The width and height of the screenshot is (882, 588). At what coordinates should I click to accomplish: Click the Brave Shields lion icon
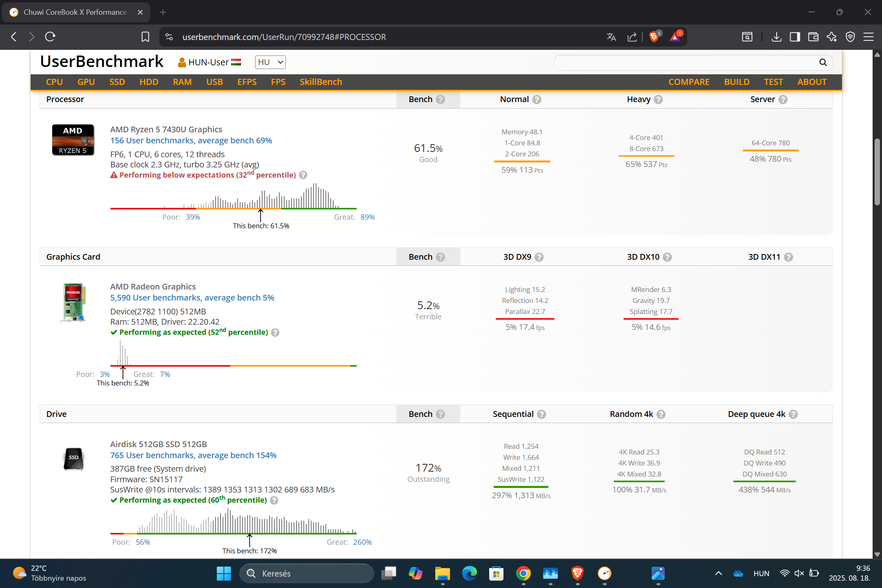click(x=654, y=37)
